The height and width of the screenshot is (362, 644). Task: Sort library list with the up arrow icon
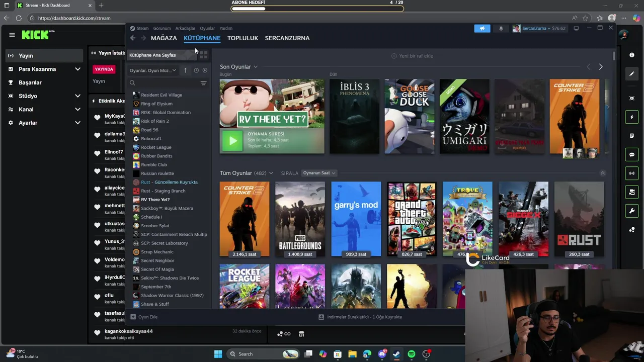point(185,70)
